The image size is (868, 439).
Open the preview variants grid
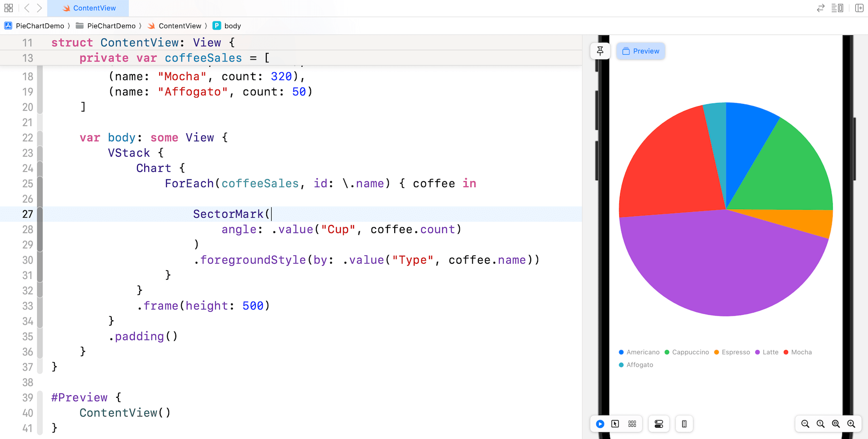click(x=632, y=424)
